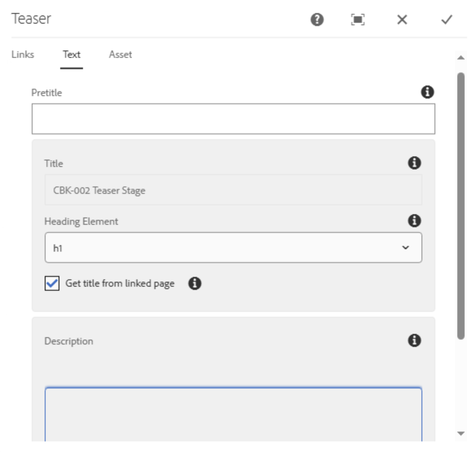Click the Title field with CBK-002 Teaser Stage
Image resolution: width=476 pixels, height=452 pixels.
(233, 190)
